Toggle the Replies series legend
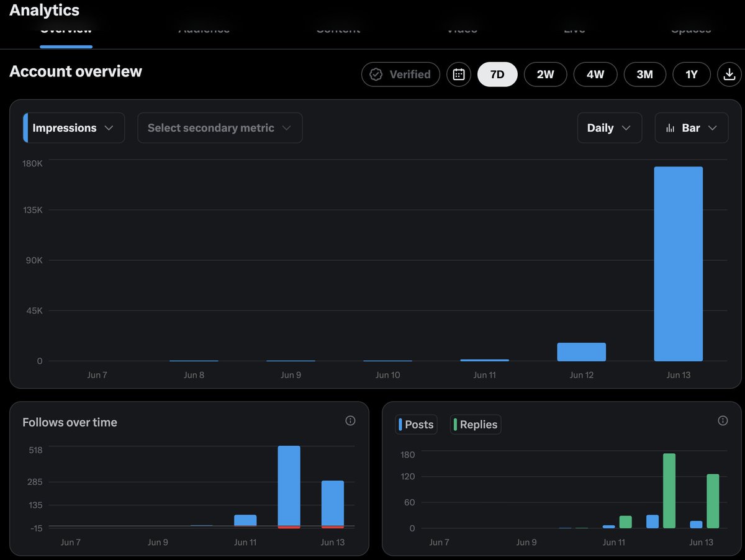This screenshot has width=745, height=560. click(476, 425)
